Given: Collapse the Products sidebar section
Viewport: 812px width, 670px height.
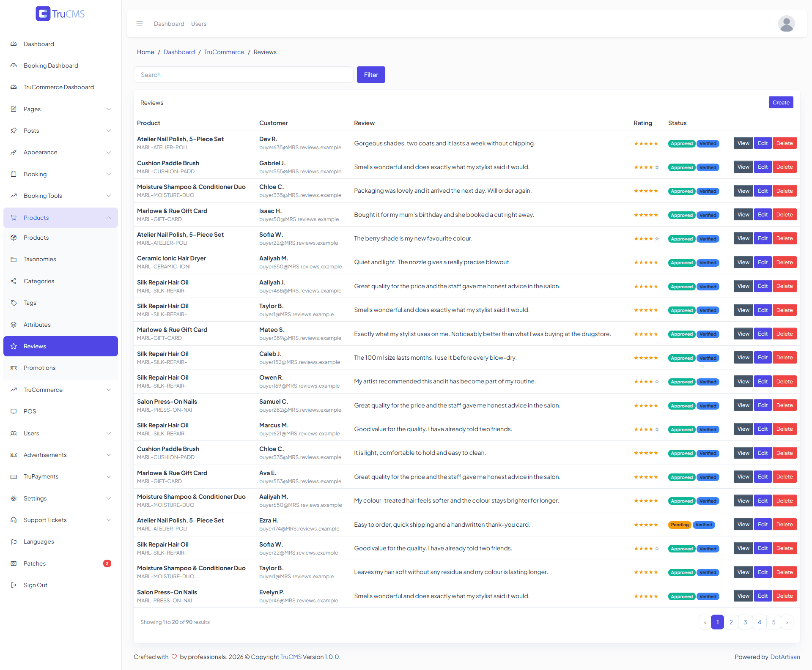Looking at the screenshot, I should tap(60, 218).
